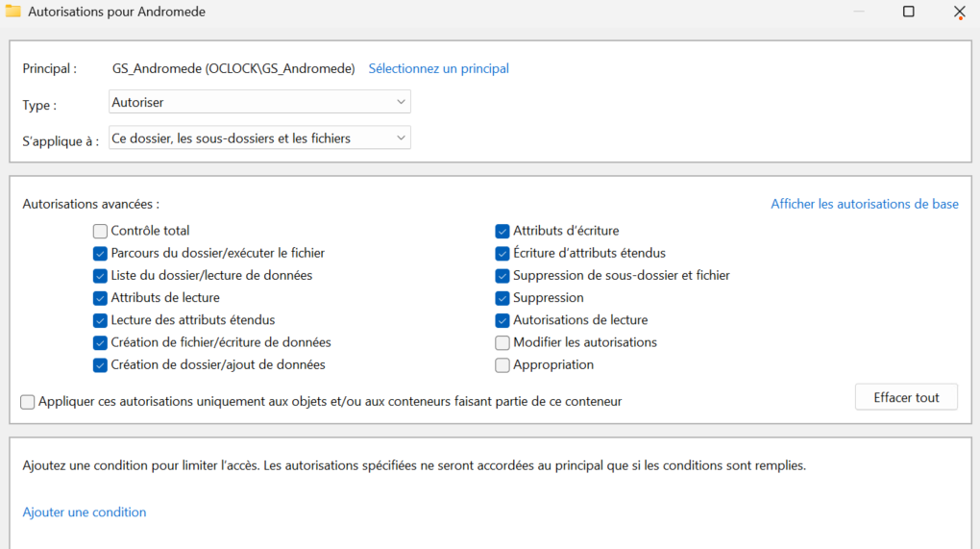Click the Sélectionnez un principal link
980x549 pixels.
[438, 68]
